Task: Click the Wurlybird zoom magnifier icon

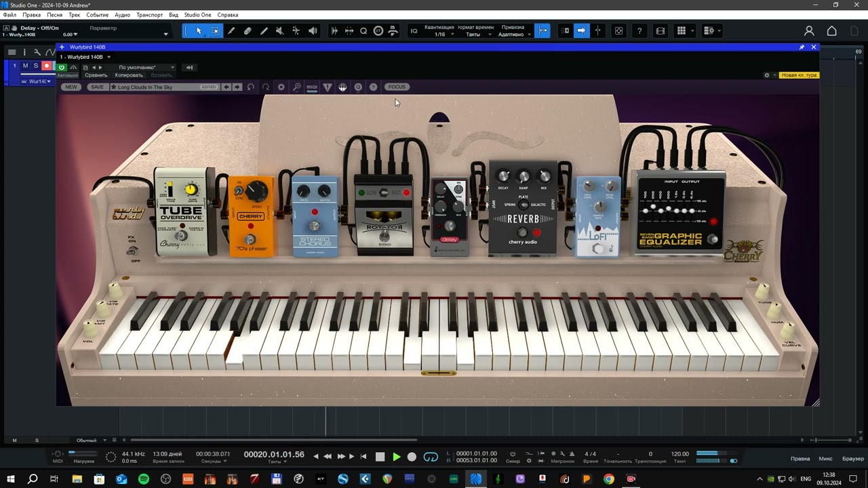Action: 297,87
